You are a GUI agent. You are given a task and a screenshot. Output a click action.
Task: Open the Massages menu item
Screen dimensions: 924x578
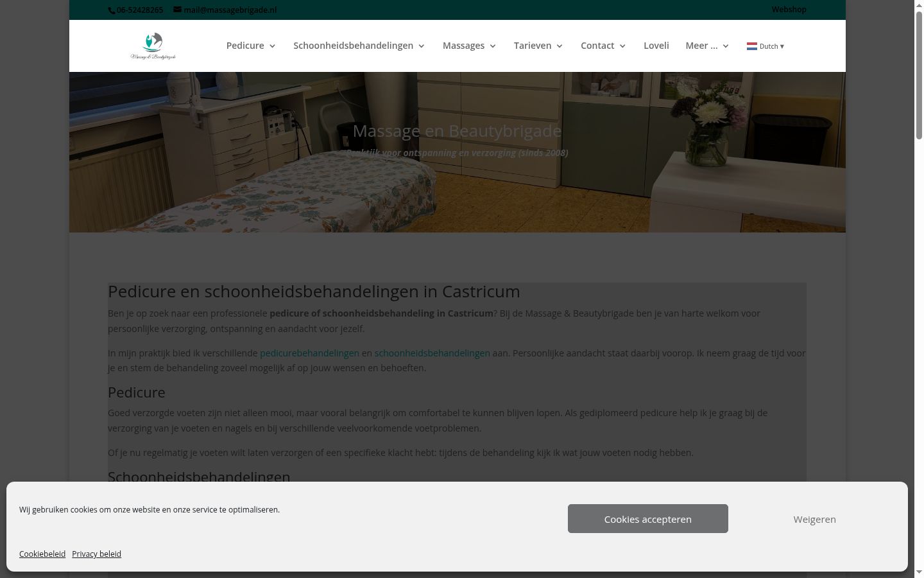click(x=463, y=46)
